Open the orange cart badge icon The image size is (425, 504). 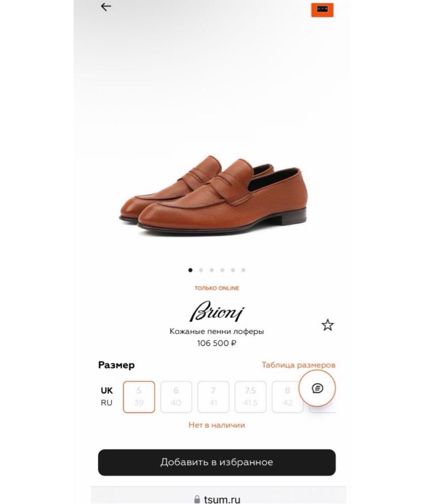coord(322,10)
